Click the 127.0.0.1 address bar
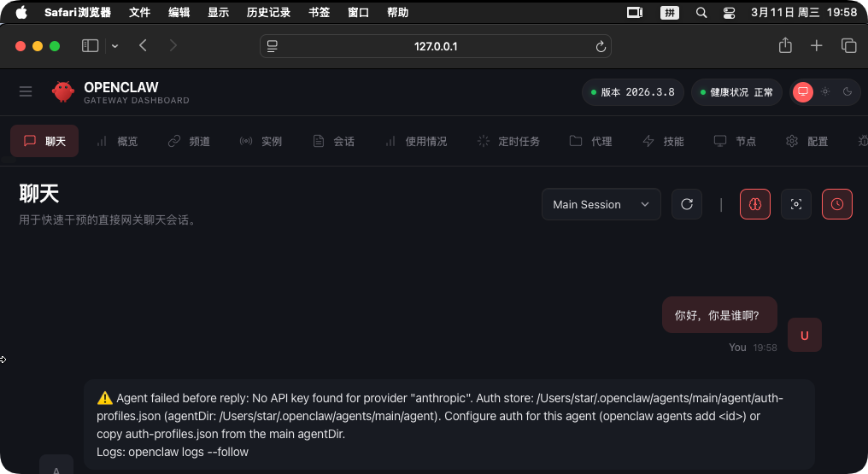 436,46
